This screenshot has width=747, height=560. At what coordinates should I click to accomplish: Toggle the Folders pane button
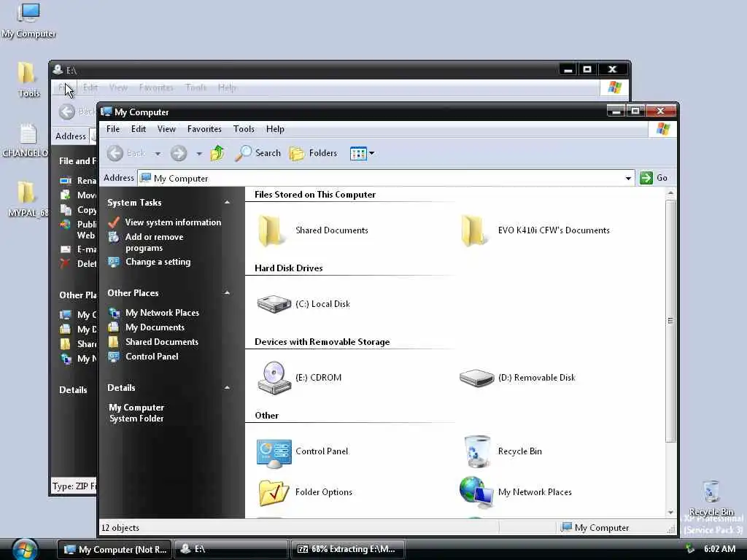click(313, 153)
